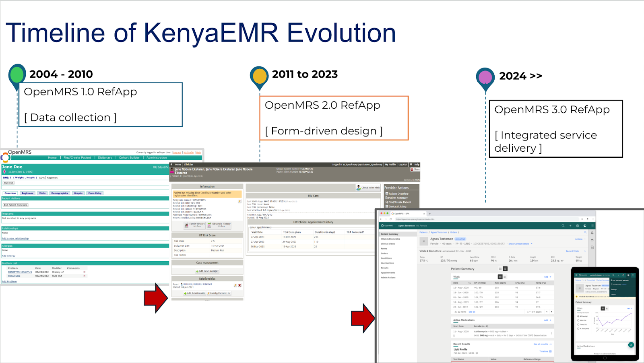Switch to the Visits tab
The image size is (644, 363).
[x=42, y=193]
